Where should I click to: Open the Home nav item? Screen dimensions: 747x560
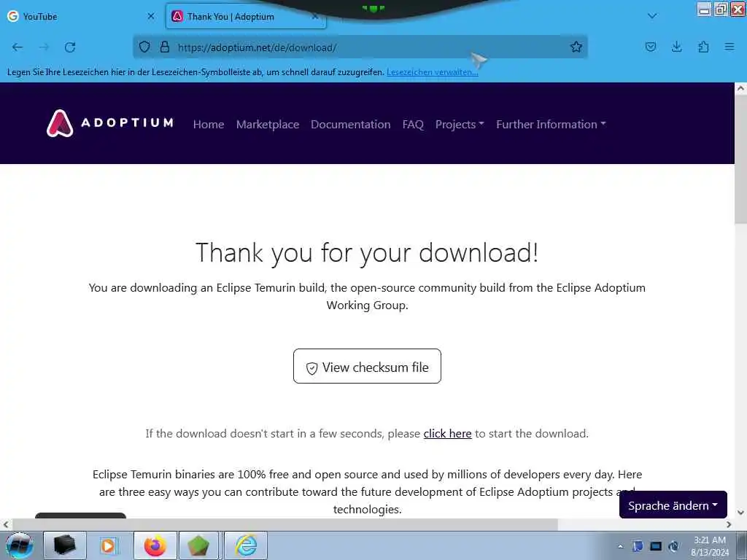[209, 124]
